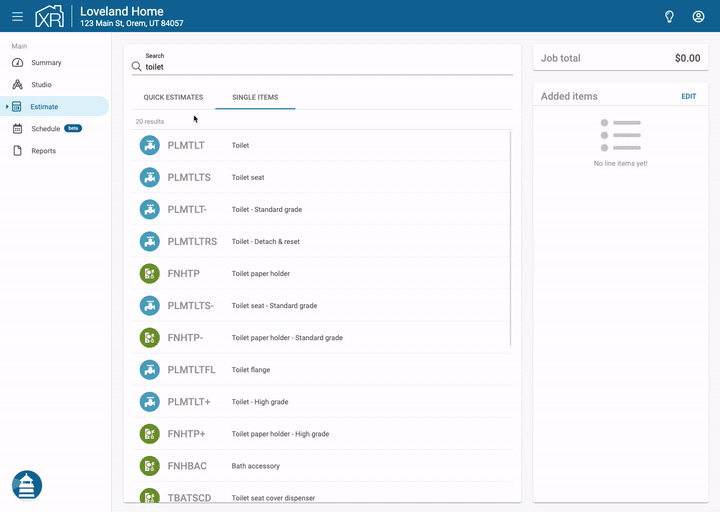The width and height of the screenshot is (720, 512).
Task: Open Studio in the sidebar
Action: (x=55, y=84)
